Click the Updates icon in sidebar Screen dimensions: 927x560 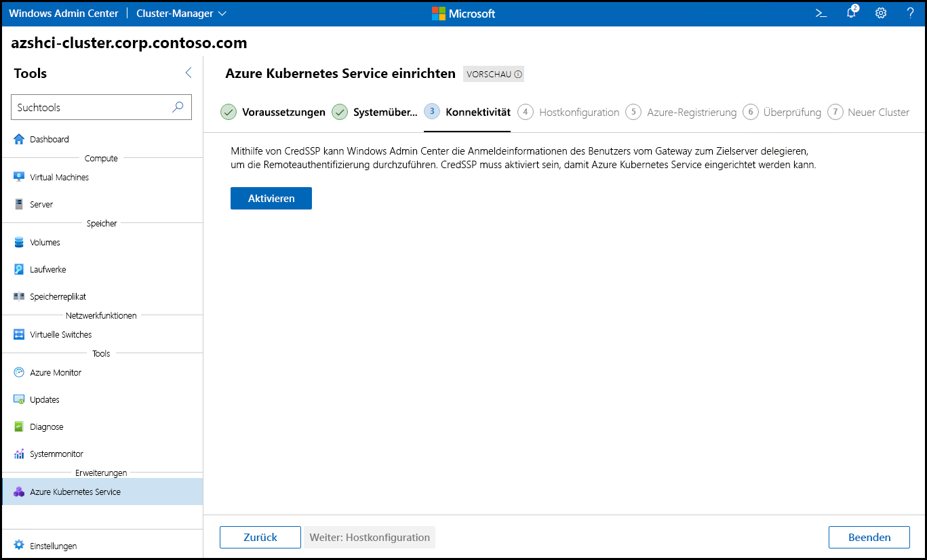(19, 399)
